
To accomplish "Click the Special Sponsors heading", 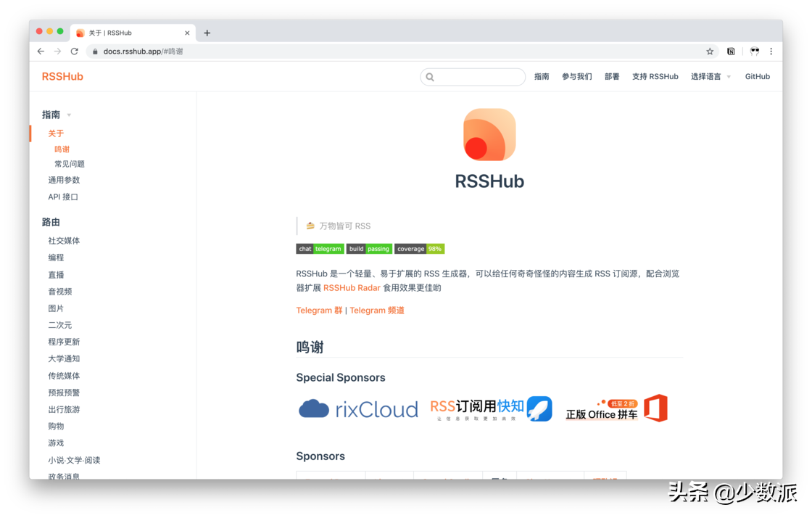I will point(341,378).
